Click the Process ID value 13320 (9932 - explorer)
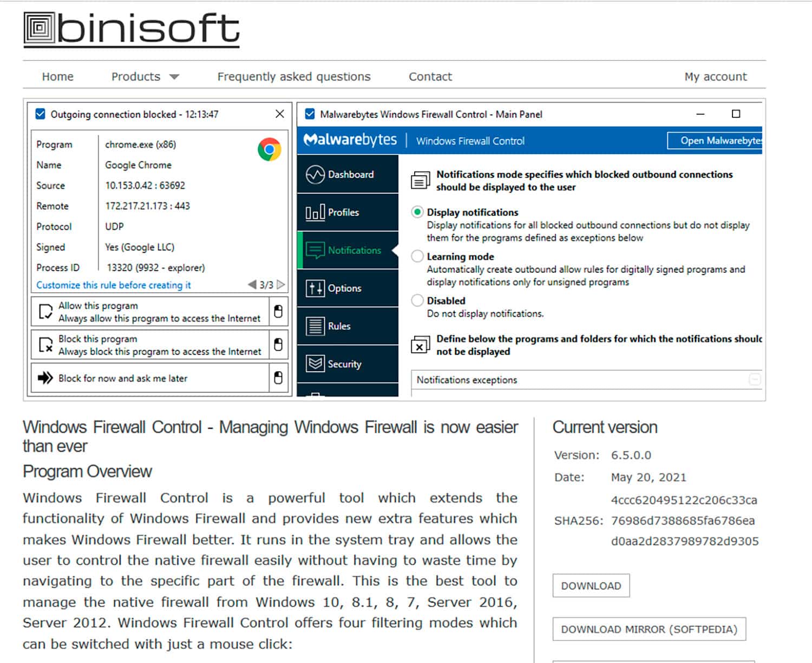812x663 pixels. click(x=156, y=267)
